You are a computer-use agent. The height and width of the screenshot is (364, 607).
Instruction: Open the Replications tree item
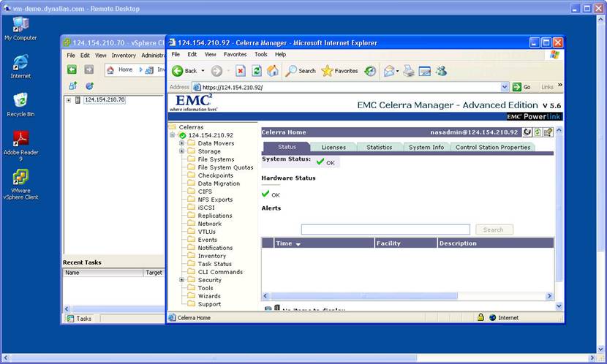click(x=215, y=216)
